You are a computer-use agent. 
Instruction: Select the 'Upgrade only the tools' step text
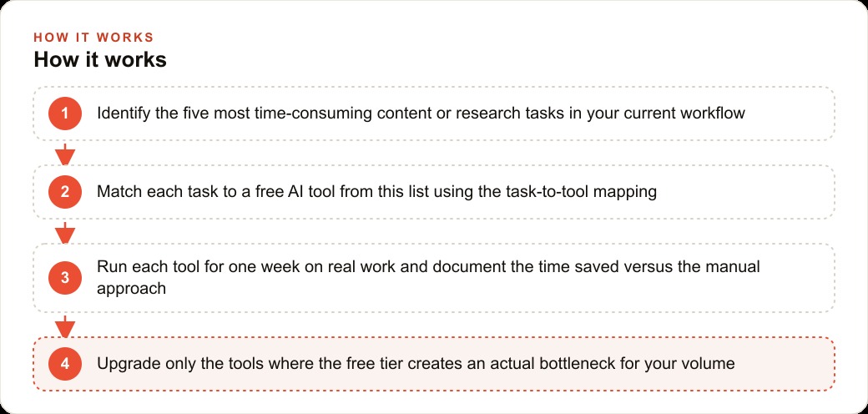coord(415,364)
